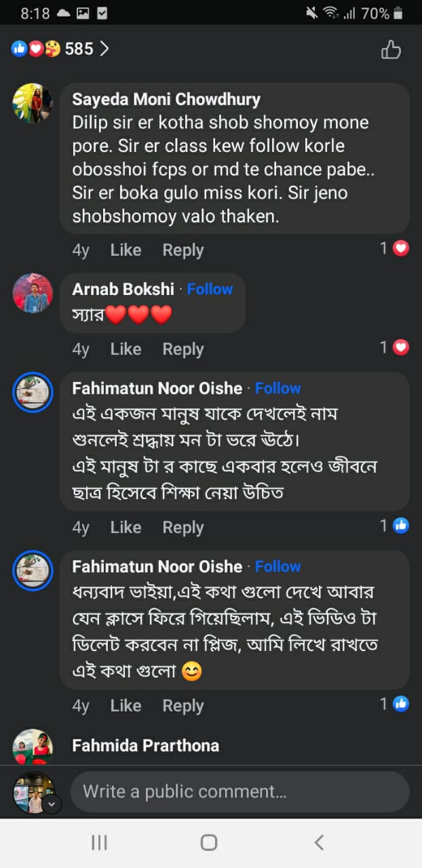The width and height of the screenshot is (422, 868).
Task: Focus the Write a public comment field
Action: 239,791
